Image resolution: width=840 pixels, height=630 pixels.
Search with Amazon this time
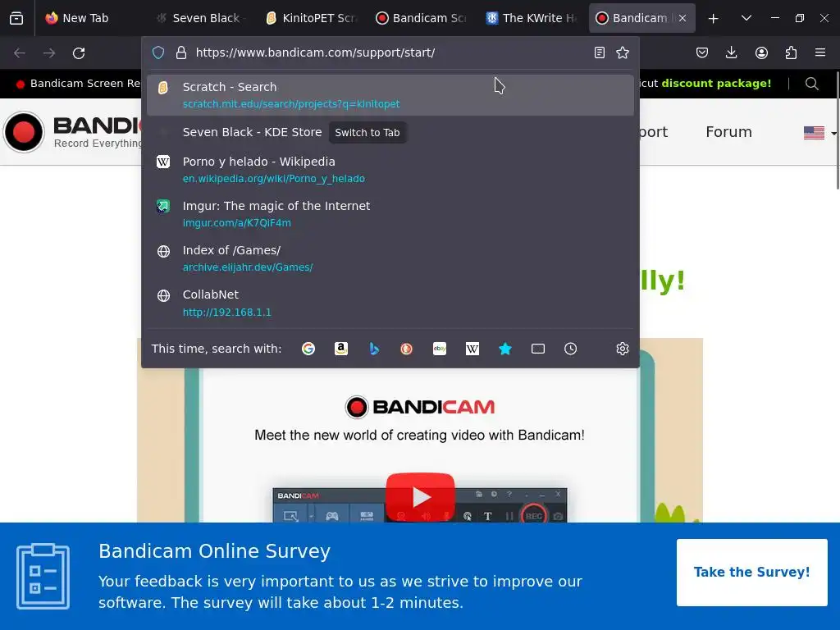click(341, 349)
